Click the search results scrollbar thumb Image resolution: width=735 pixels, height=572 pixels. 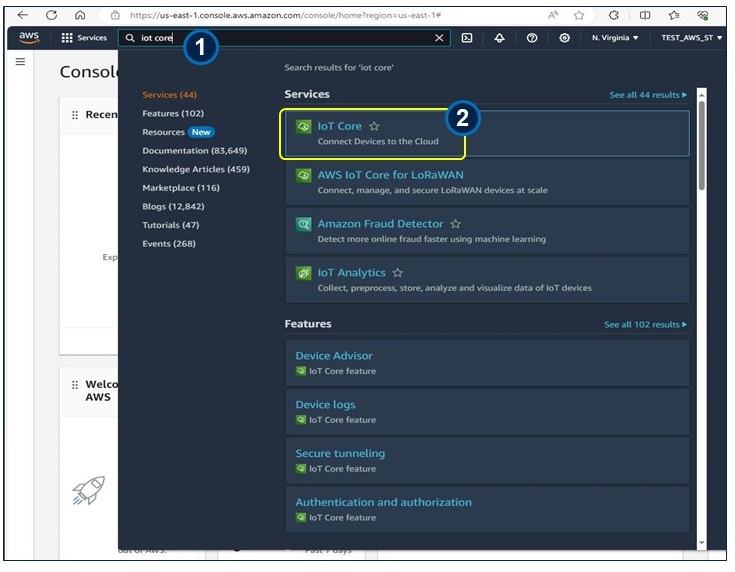[x=702, y=145]
